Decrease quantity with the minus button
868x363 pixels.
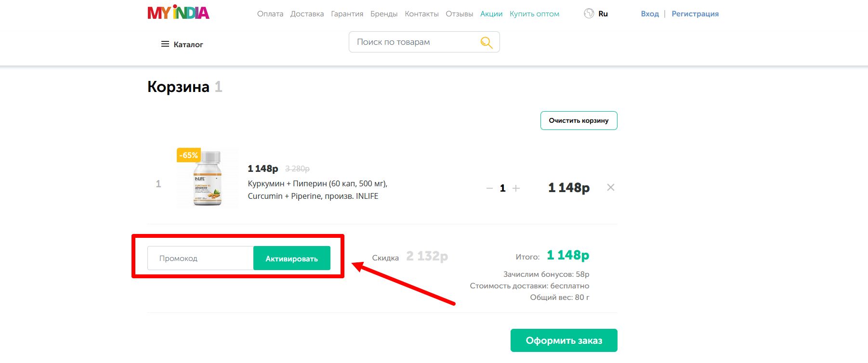click(x=489, y=188)
